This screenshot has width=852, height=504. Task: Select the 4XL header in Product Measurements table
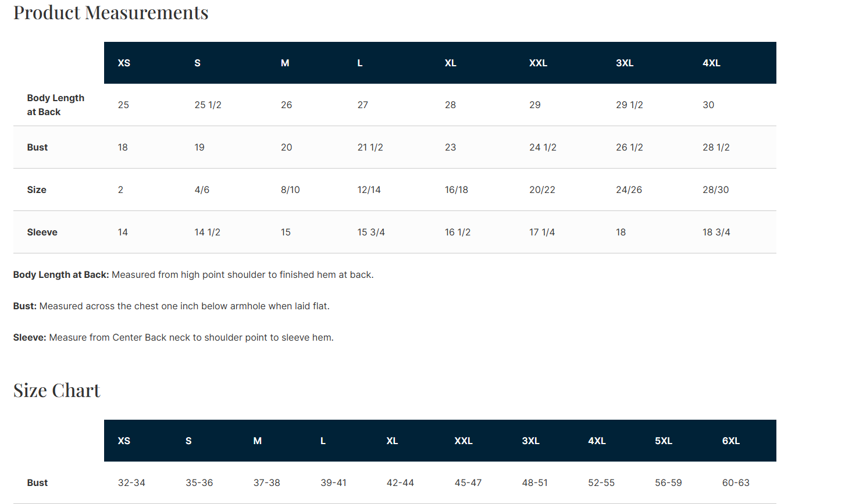click(x=711, y=63)
